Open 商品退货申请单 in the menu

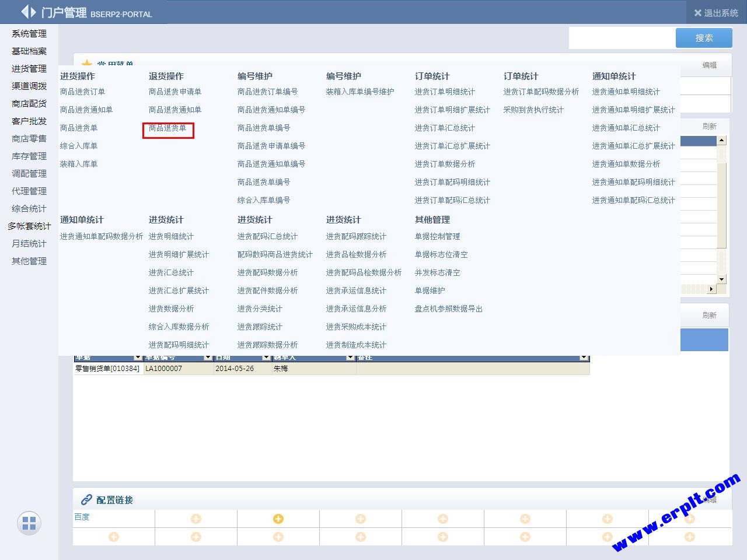click(175, 92)
